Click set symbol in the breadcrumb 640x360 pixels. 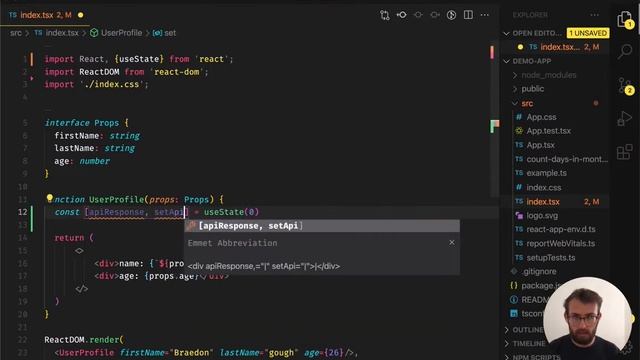pyautogui.click(x=164, y=33)
